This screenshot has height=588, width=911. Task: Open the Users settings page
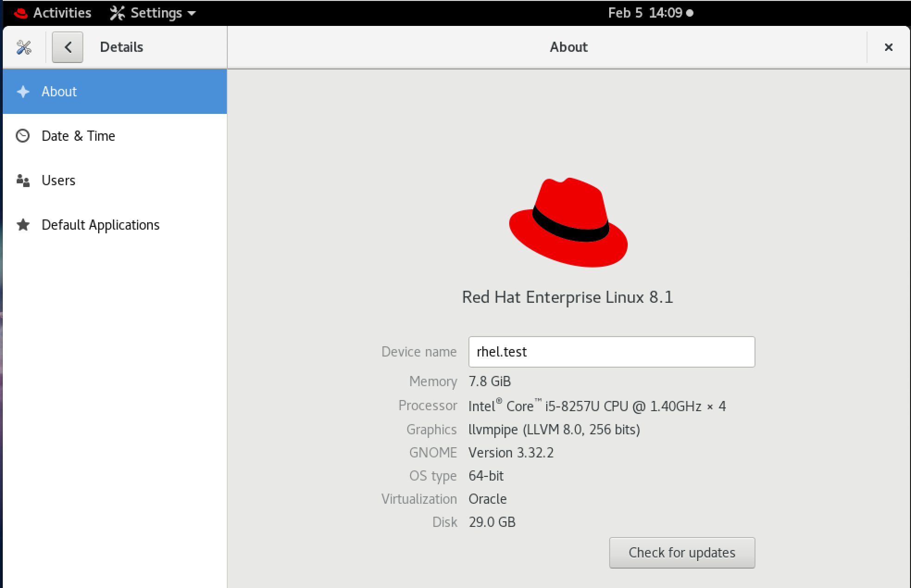click(58, 180)
